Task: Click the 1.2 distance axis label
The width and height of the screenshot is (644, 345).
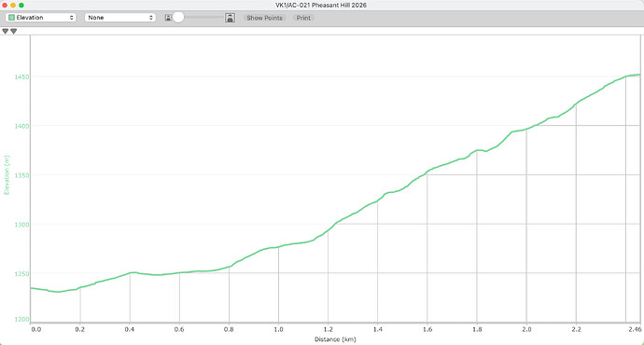Action: 328,329
